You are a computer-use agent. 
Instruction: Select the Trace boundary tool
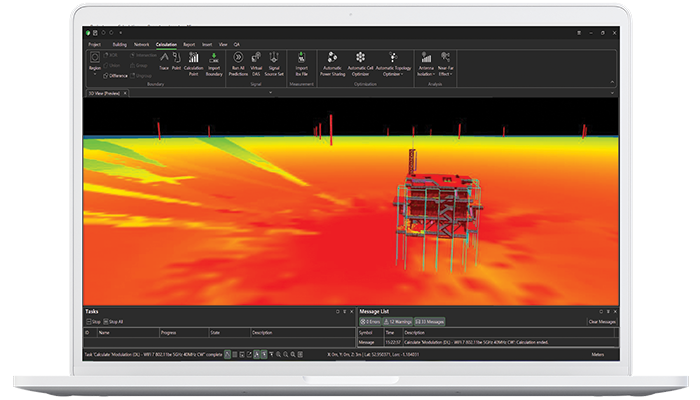click(x=164, y=61)
